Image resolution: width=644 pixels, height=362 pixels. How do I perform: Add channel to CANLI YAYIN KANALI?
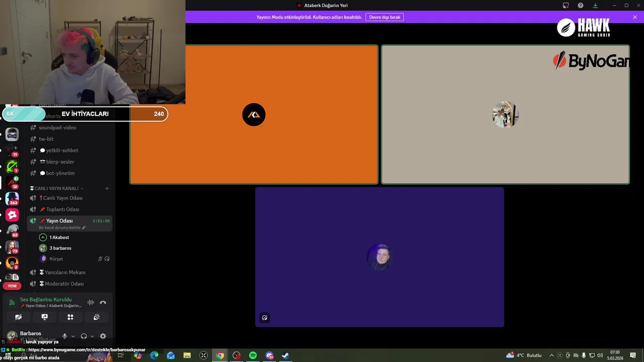[107, 189]
